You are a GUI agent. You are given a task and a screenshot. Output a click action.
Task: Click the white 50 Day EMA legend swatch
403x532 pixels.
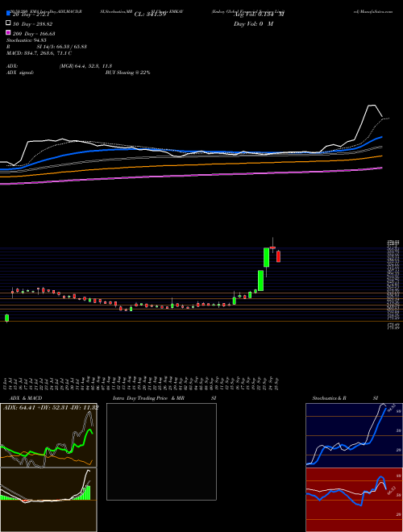(8, 23)
